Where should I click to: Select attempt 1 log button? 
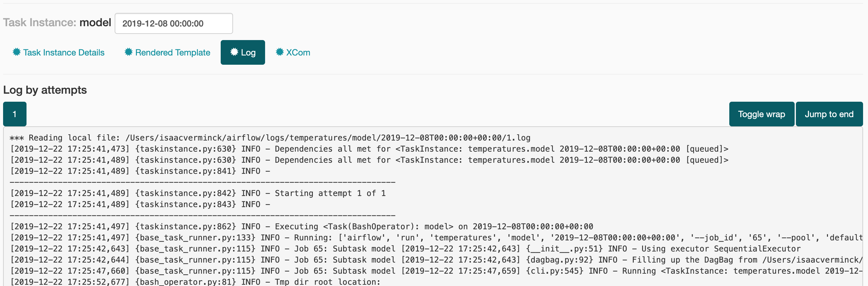[14, 114]
